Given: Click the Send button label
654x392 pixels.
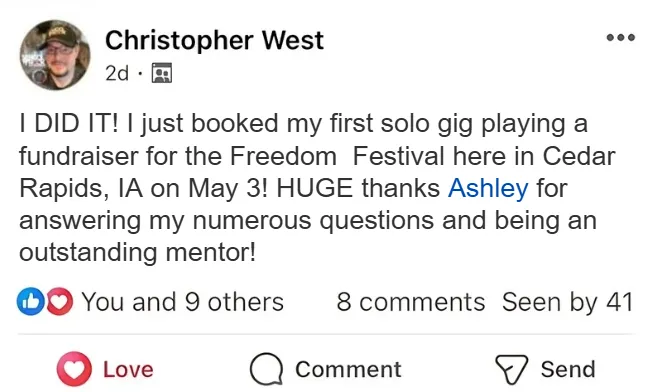Looking at the screenshot, I should click(568, 369).
